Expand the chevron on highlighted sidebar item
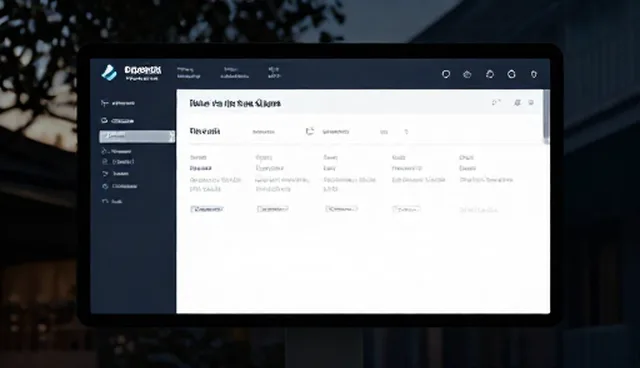This screenshot has width=640, height=368. point(171,136)
